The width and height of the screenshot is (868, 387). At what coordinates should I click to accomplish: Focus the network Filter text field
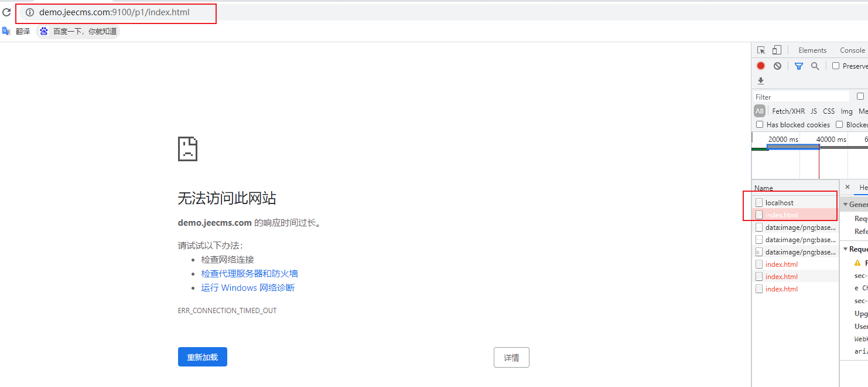(801, 97)
